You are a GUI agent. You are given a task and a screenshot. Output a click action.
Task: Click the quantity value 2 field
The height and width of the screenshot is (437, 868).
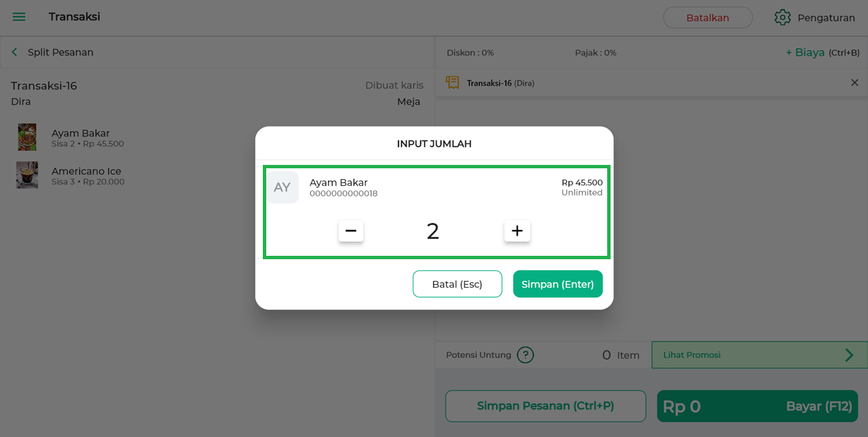click(x=433, y=231)
